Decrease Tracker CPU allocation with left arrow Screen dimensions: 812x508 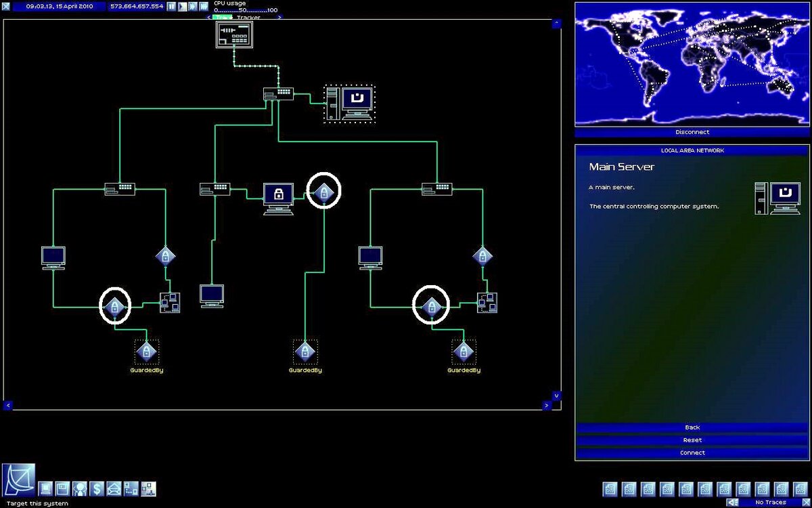click(x=209, y=17)
